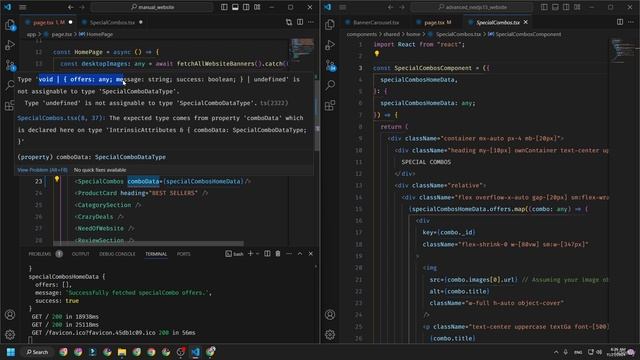Click the right window command center search box
This screenshot has height=360, width=640.
click(x=472, y=7)
